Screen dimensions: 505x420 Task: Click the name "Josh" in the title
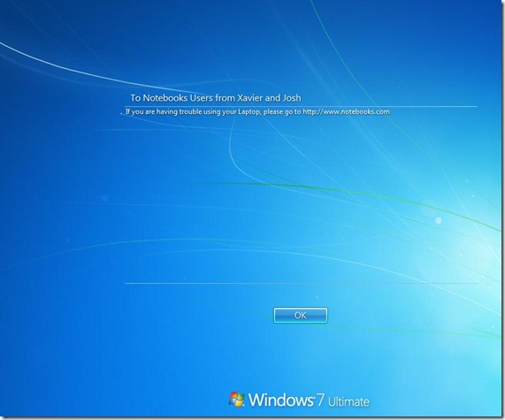pyautogui.click(x=292, y=97)
